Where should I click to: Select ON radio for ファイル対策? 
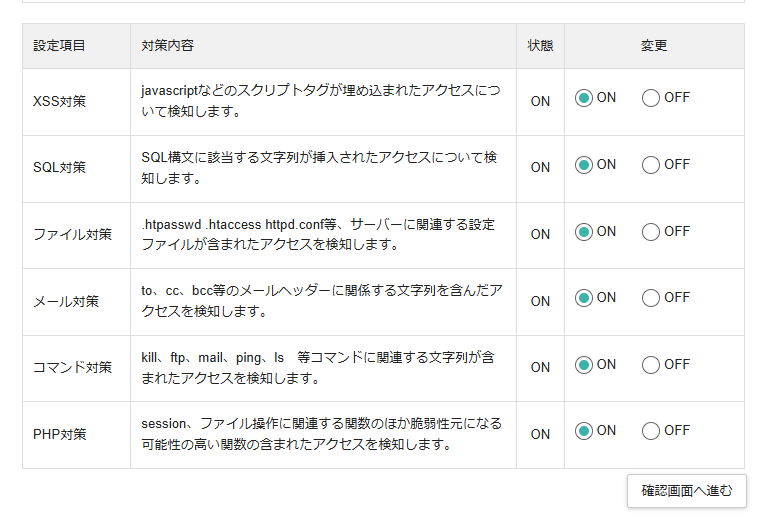pos(584,231)
